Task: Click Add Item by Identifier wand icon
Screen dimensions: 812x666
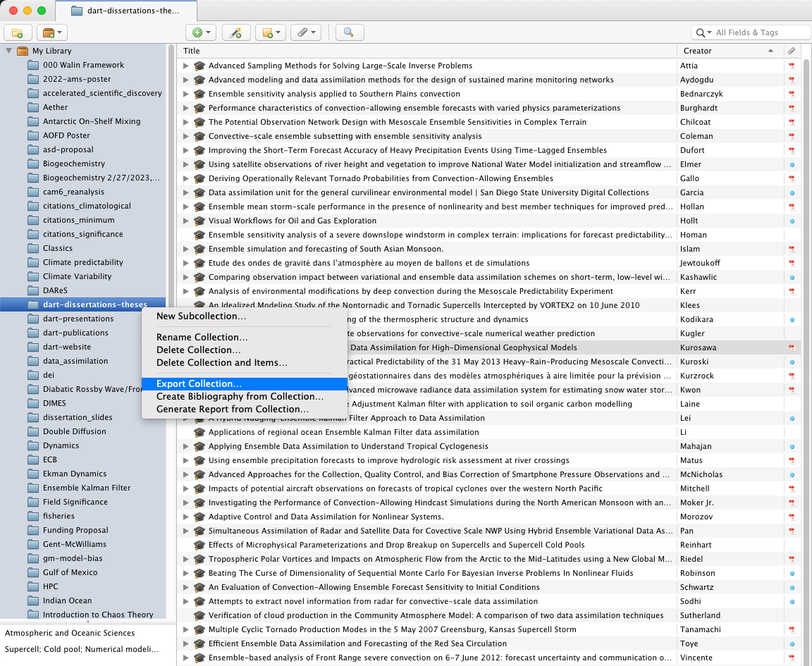Action: [236, 32]
